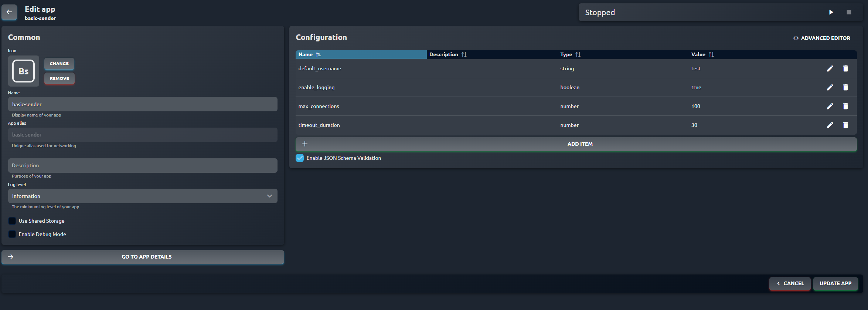The height and width of the screenshot is (310, 868).
Task: Tick the Enable Debug Mode checkbox
Action: [12, 234]
